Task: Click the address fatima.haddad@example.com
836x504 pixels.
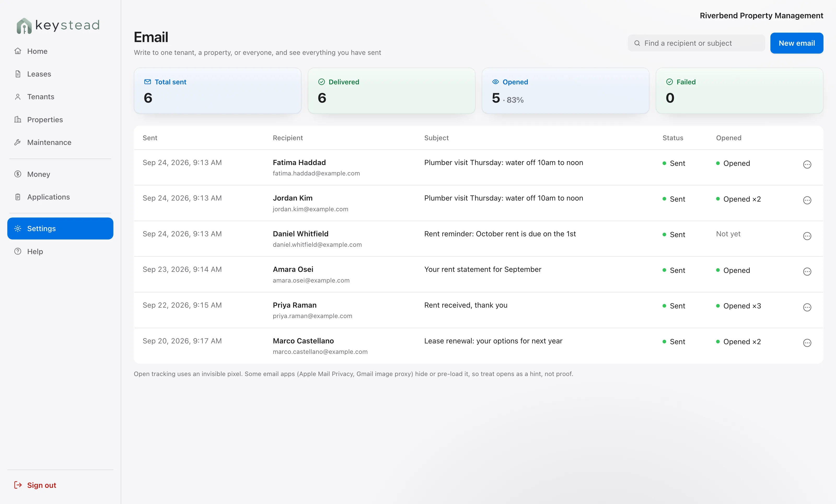Action: point(316,173)
